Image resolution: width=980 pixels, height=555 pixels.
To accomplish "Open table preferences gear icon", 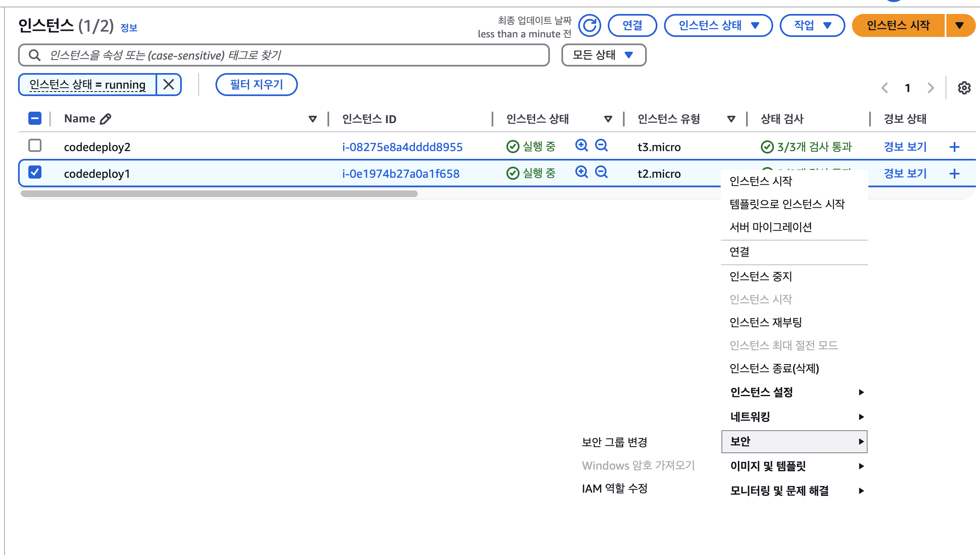I will pos(964,88).
